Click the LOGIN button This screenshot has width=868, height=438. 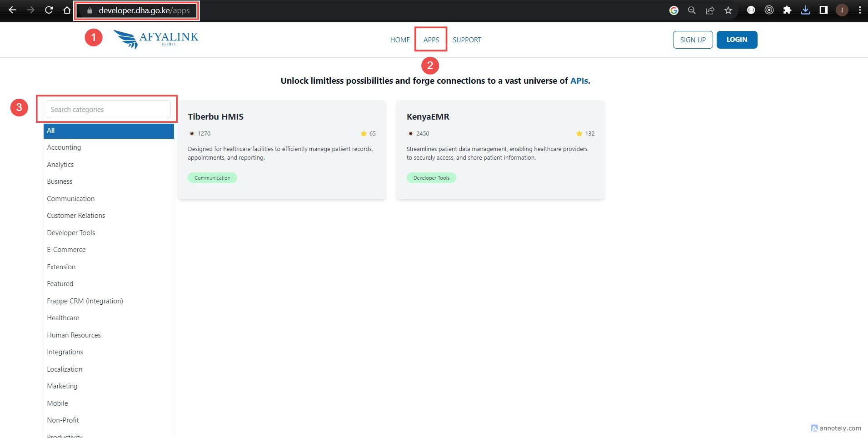pyautogui.click(x=737, y=40)
